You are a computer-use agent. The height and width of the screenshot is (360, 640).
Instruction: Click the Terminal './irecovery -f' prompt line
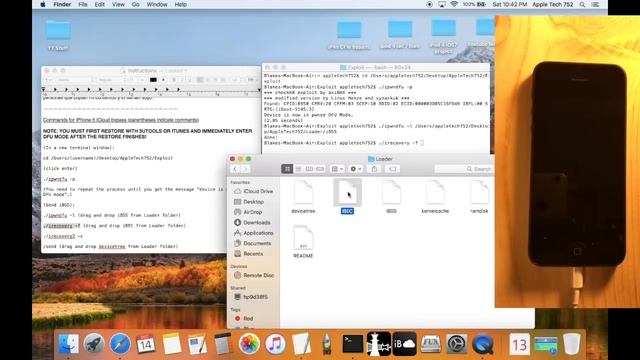pos(344,143)
